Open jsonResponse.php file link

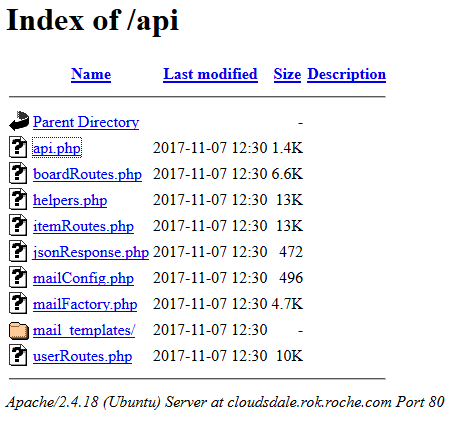click(91, 252)
